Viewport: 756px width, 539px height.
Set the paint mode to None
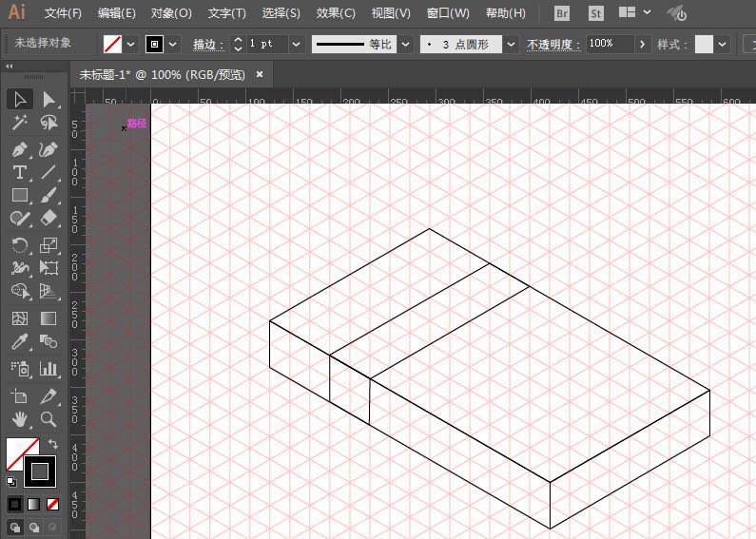[x=53, y=504]
